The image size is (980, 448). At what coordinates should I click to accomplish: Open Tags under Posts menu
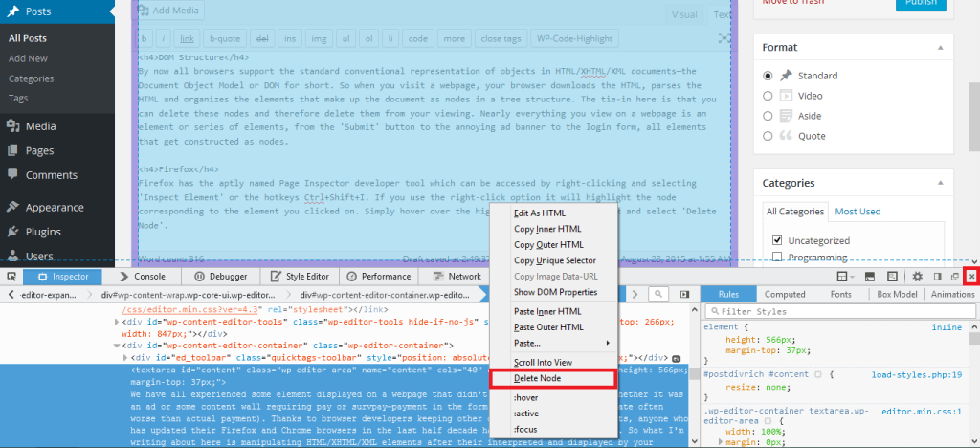(18, 98)
